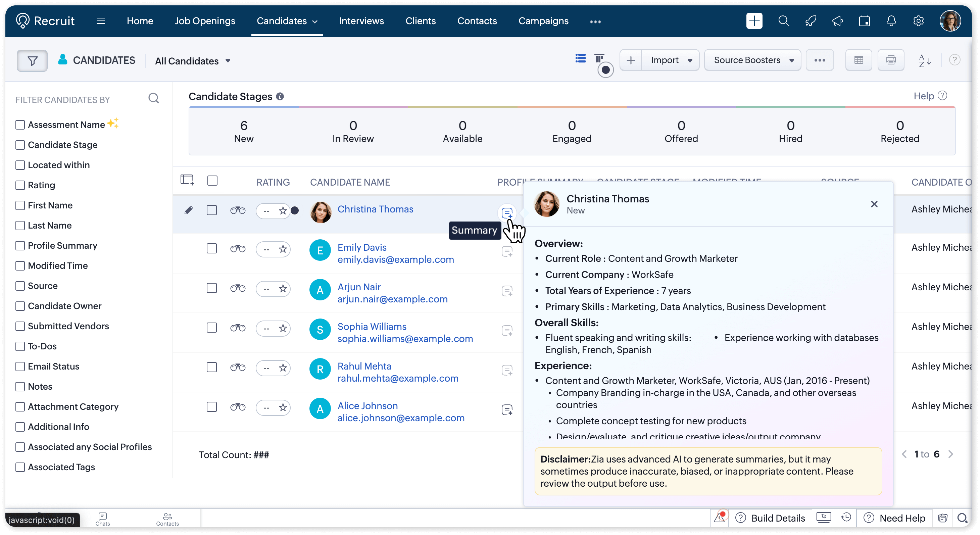Image resolution: width=980 pixels, height=535 pixels.
Task: Enable the Email Status filter checkbox
Action: [20, 367]
